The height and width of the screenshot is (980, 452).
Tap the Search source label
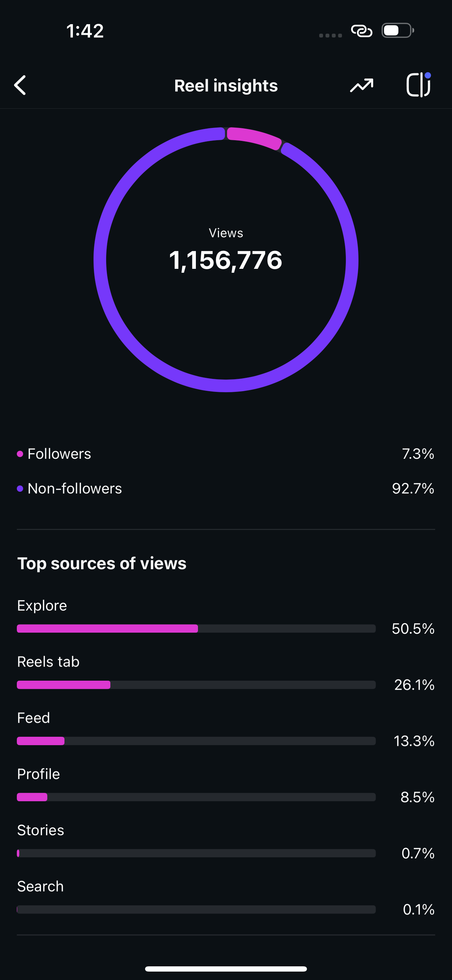click(x=40, y=886)
